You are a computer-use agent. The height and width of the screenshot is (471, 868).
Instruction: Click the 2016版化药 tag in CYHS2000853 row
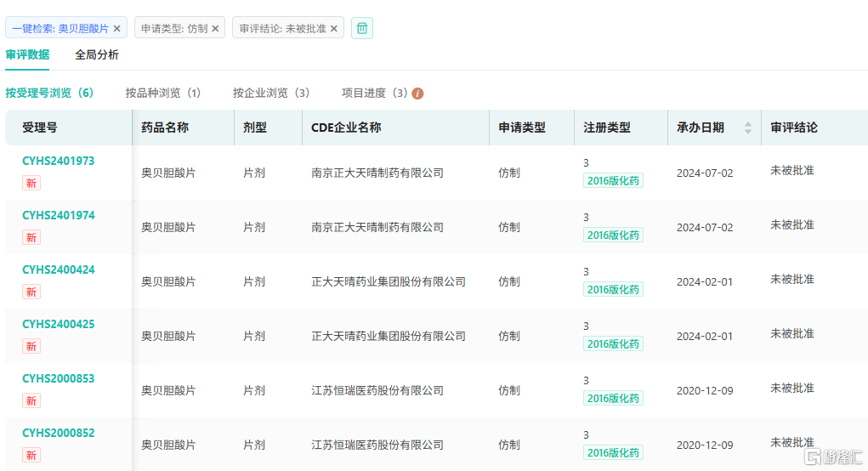(x=613, y=399)
